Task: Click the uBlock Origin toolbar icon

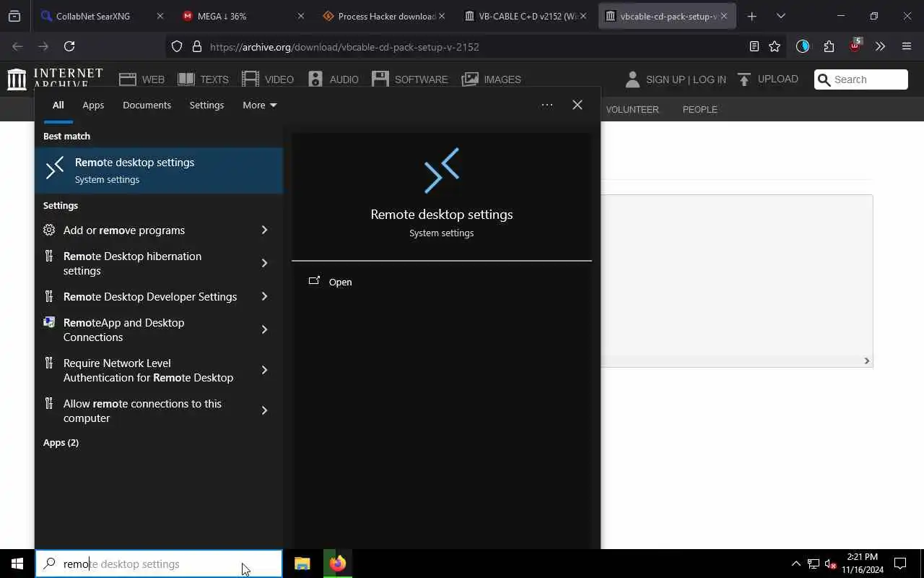Action: [855, 46]
